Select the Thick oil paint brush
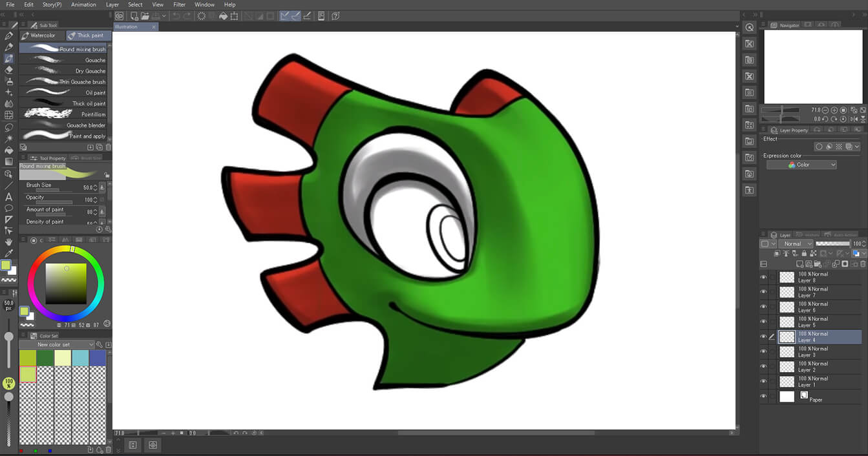This screenshot has height=456, width=868. click(x=65, y=103)
